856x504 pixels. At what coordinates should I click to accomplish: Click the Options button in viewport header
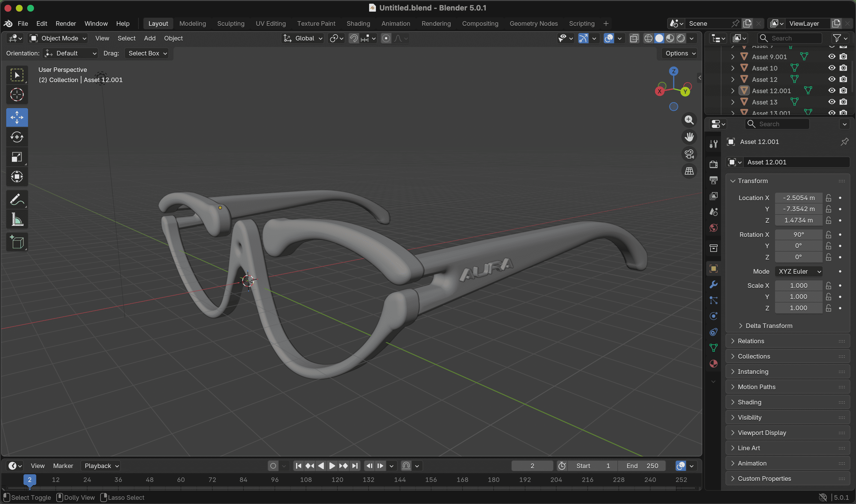click(x=680, y=53)
